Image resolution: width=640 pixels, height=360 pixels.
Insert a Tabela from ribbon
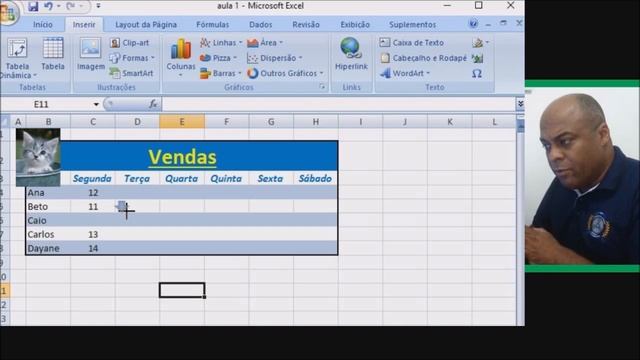point(53,54)
